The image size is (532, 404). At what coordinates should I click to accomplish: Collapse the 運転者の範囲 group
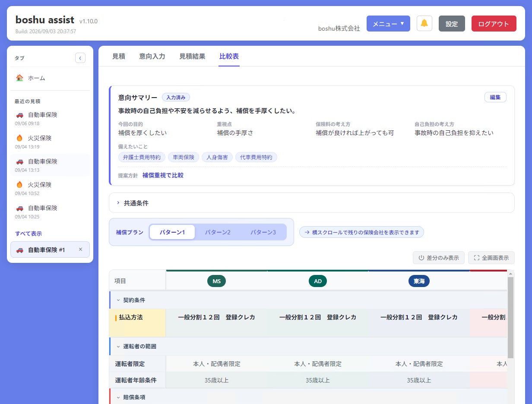[118, 346]
